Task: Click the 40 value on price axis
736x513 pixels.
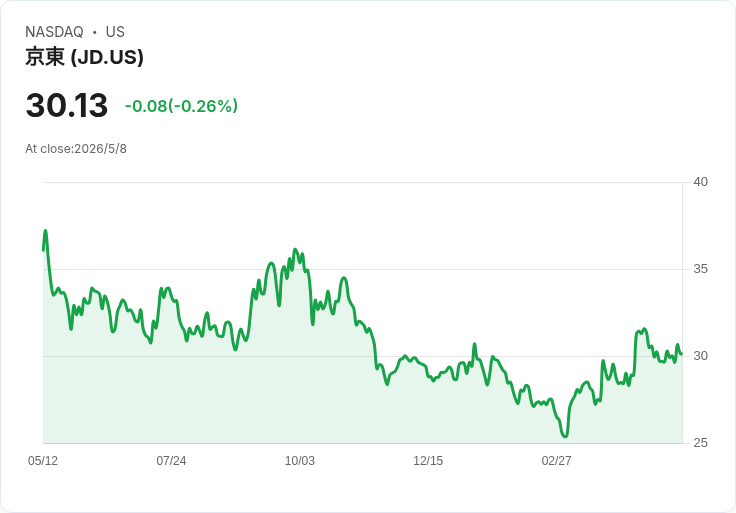Action: tap(700, 182)
